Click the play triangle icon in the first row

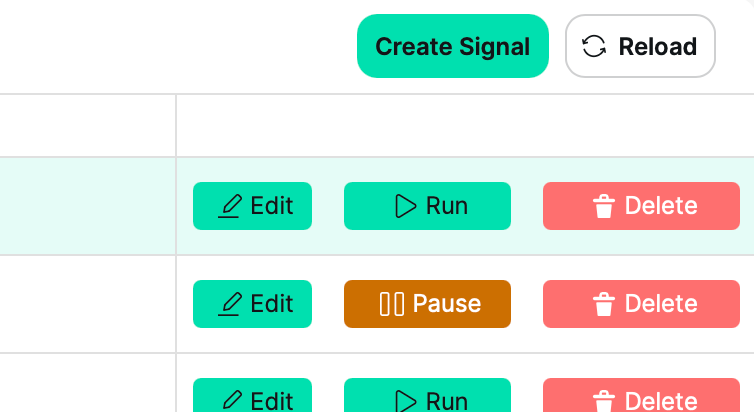tap(405, 206)
